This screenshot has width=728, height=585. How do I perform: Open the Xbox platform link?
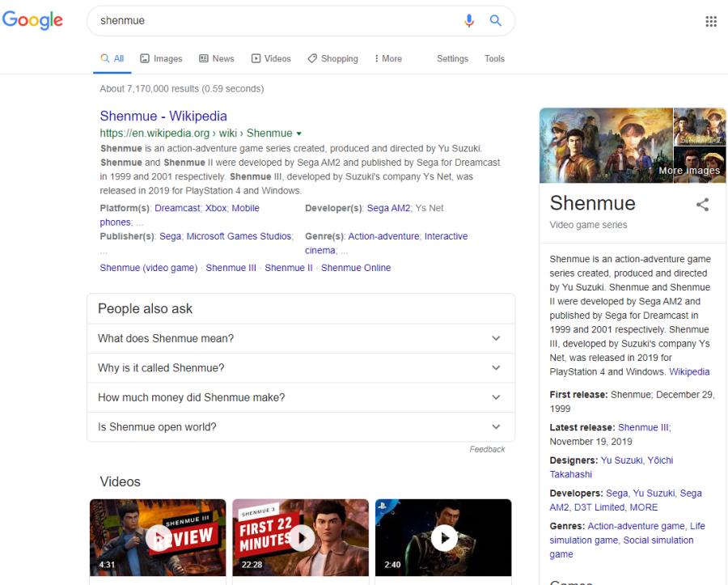(216, 209)
